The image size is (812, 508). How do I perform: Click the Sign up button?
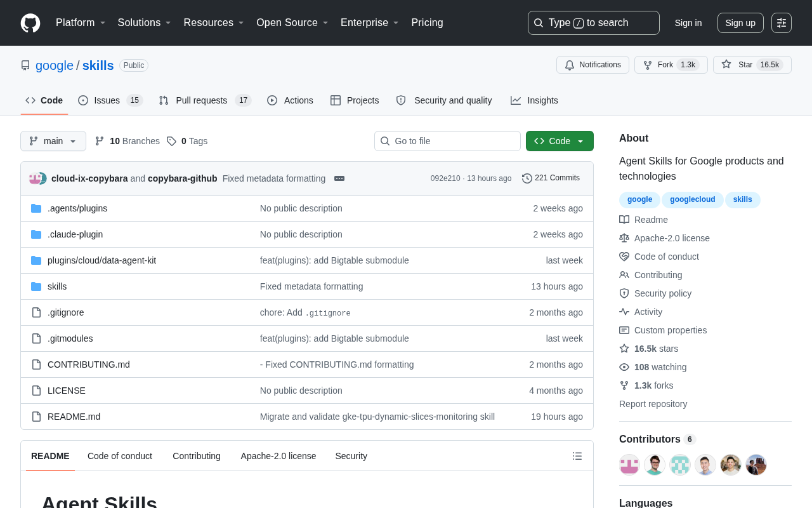[740, 23]
